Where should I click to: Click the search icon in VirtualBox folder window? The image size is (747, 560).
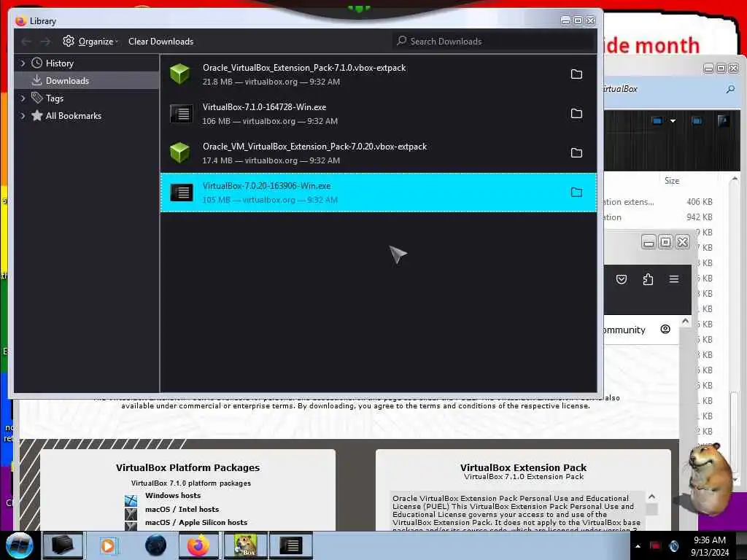730,89
